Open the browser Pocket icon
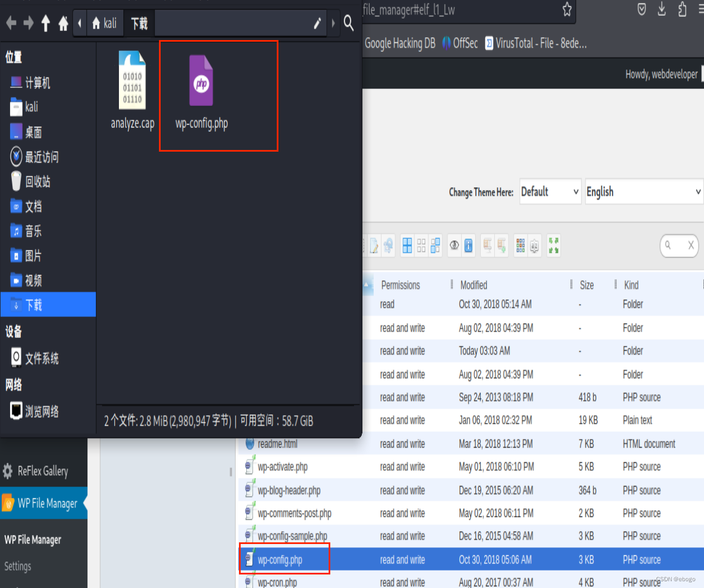Viewport: 704px width, 588px height. click(x=641, y=9)
